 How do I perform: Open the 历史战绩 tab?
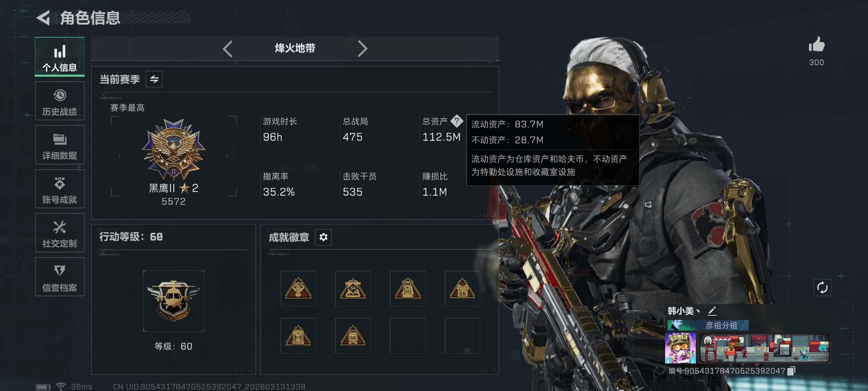point(60,101)
